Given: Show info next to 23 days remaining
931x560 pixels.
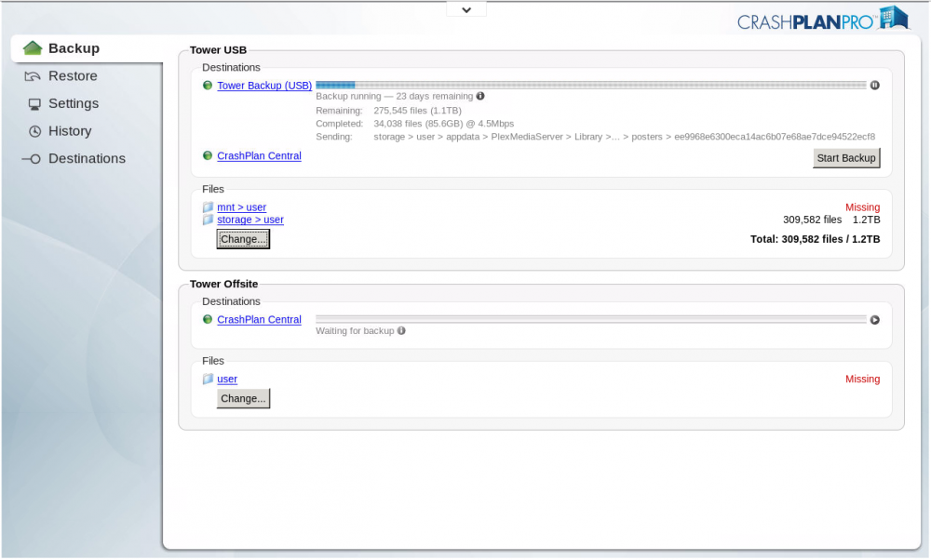Looking at the screenshot, I should 480,96.
